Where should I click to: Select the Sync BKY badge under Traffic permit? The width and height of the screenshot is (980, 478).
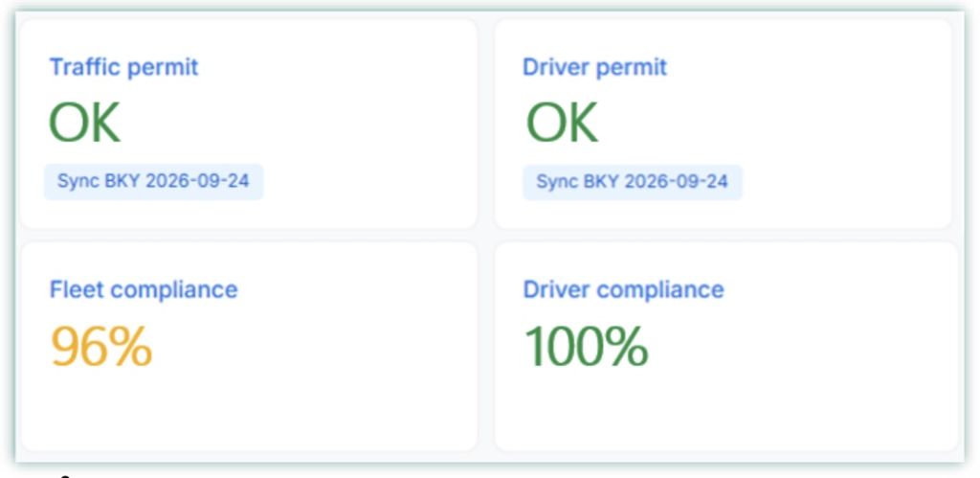(153, 181)
